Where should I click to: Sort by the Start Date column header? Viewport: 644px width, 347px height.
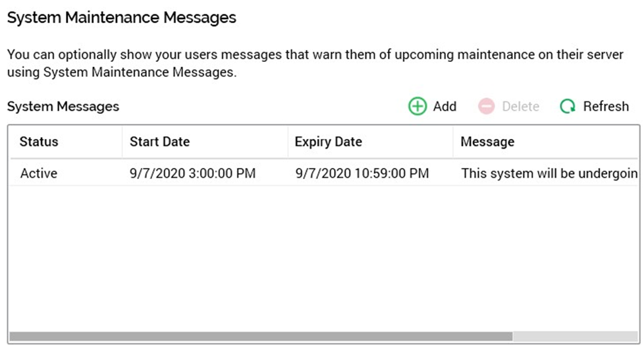pyautogui.click(x=159, y=142)
